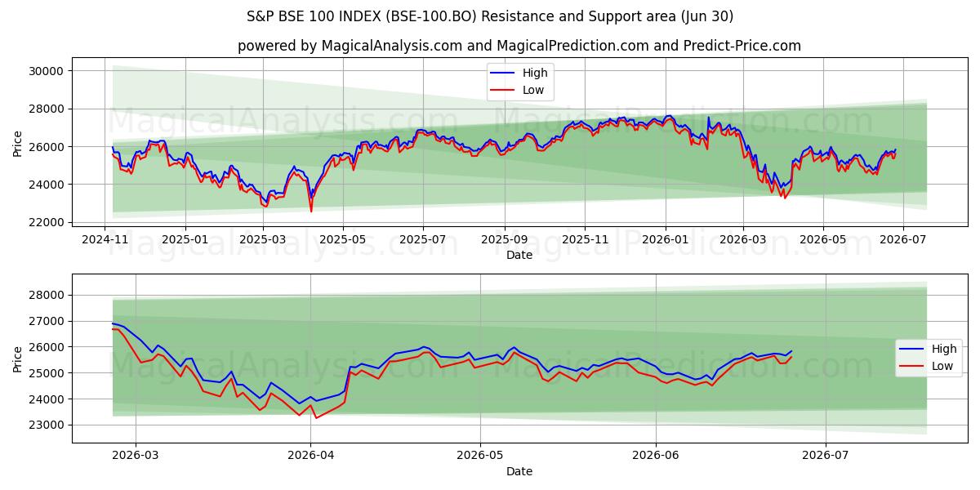Click the '2026-05' tick label of the top chart
Screen dimensions: 980x490
click(x=822, y=240)
